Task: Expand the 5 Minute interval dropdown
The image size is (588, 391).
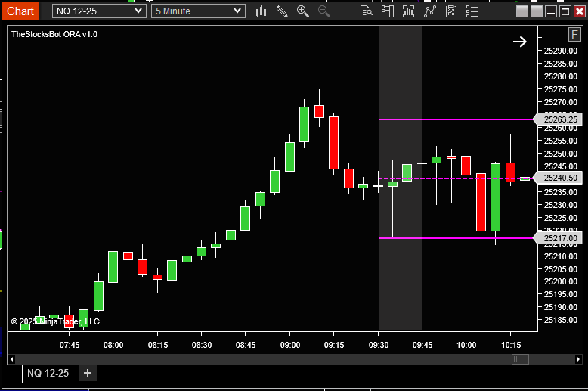Action: (x=198, y=11)
